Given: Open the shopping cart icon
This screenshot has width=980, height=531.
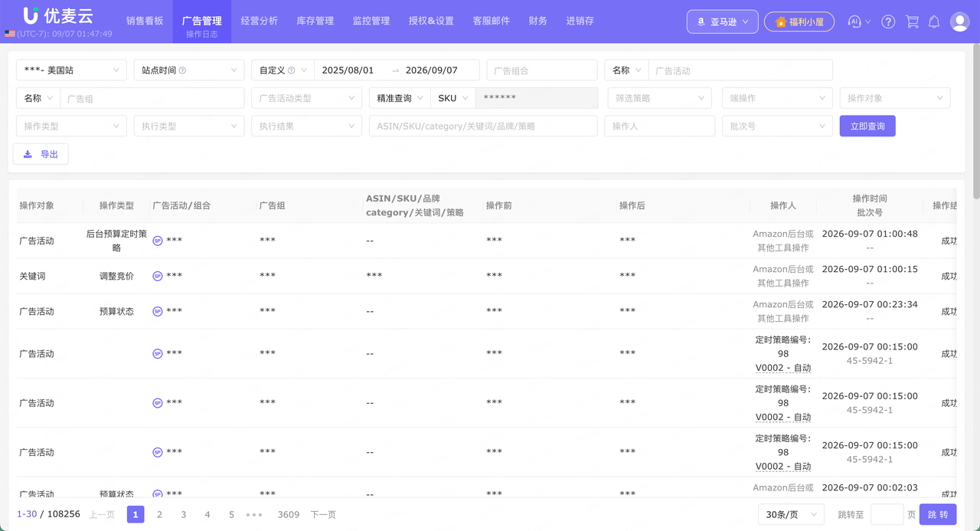Looking at the screenshot, I should (912, 22).
